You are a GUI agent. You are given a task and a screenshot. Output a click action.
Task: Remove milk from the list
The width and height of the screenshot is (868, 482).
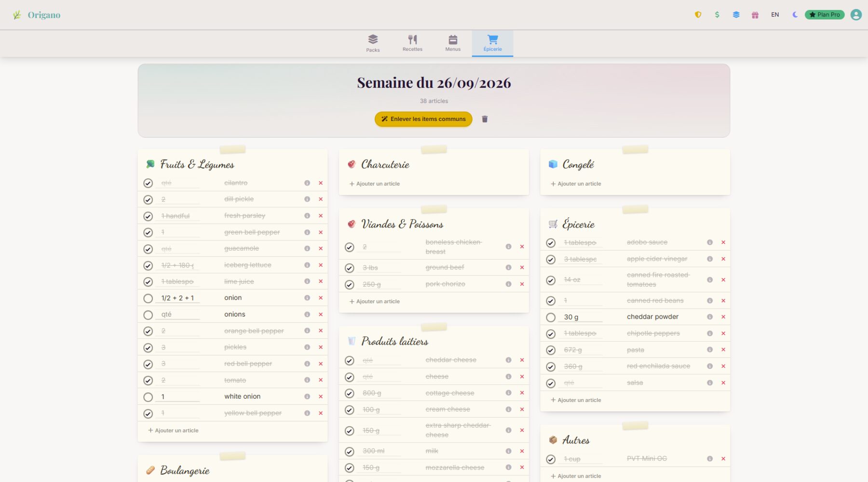(522, 451)
